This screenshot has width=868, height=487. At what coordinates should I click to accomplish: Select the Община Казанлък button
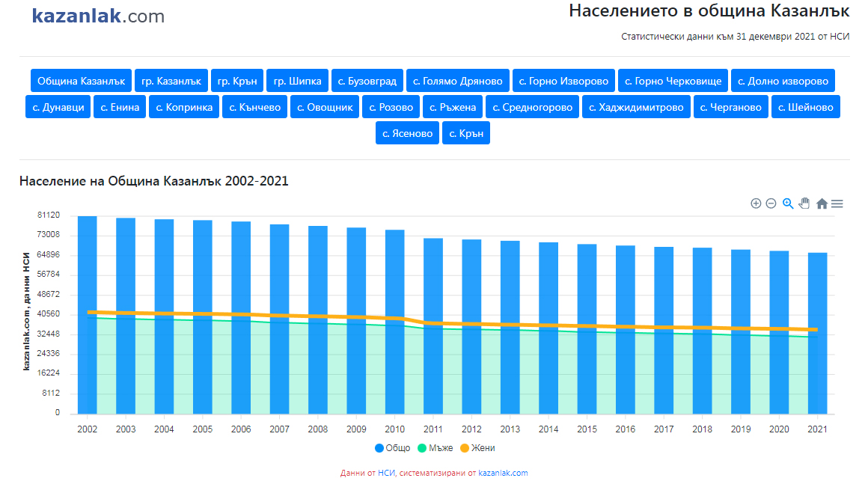[82, 81]
